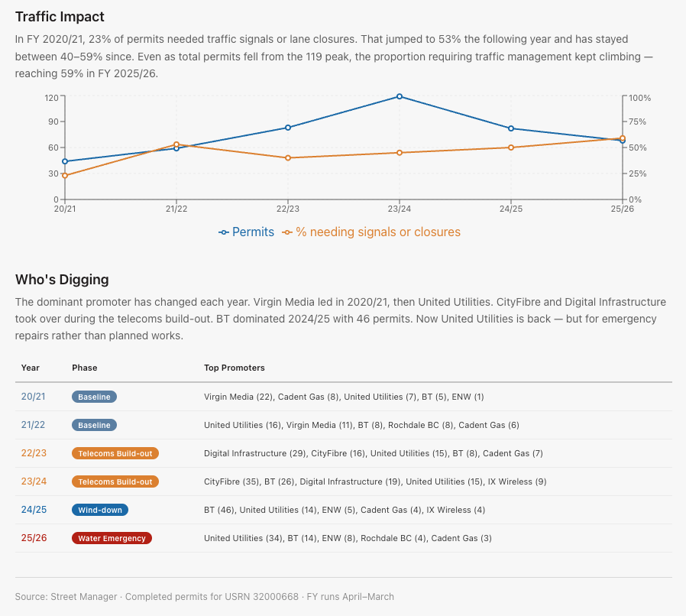Click the Phase column header
686x616 pixels.
point(85,368)
